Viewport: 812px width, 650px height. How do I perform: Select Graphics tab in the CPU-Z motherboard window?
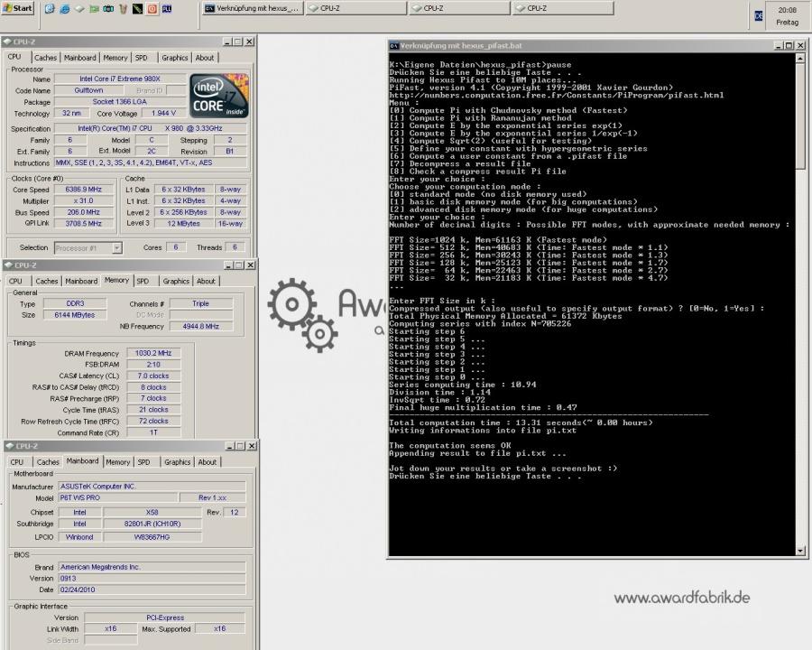click(177, 462)
